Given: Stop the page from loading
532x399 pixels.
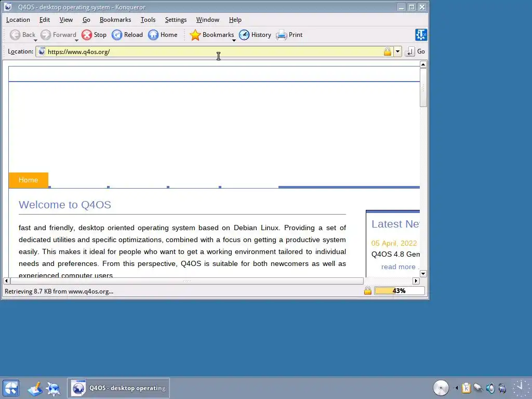Looking at the screenshot, I should 94,35.
